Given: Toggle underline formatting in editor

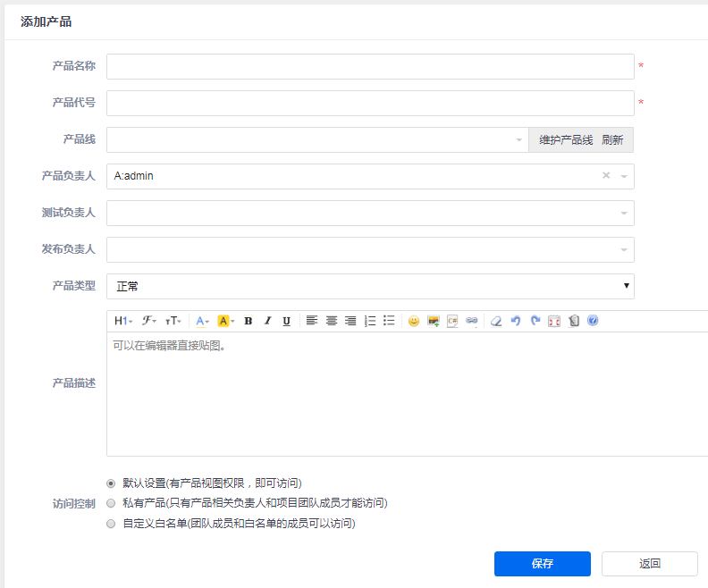Looking at the screenshot, I should coord(286,321).
